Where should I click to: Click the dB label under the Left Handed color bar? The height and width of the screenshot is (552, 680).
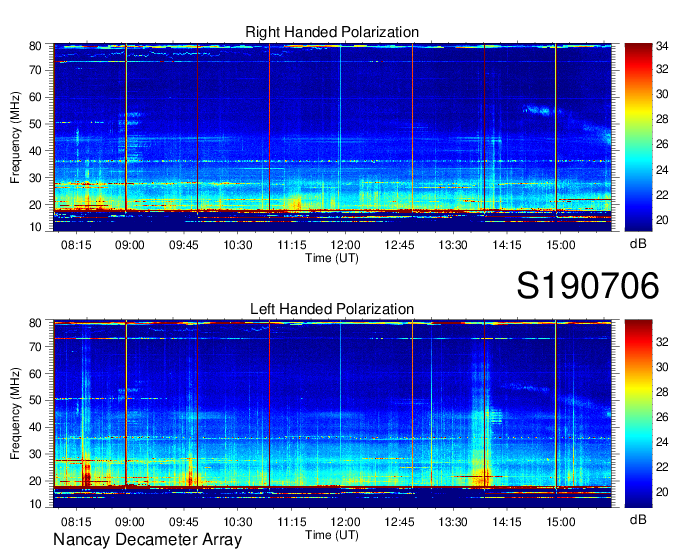[638, 519]
